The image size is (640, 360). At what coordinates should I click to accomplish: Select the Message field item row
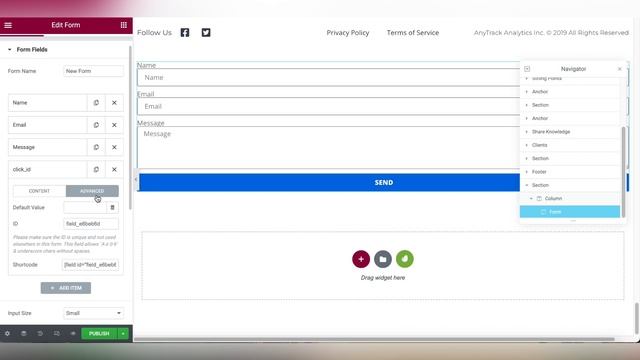[48, 147]
